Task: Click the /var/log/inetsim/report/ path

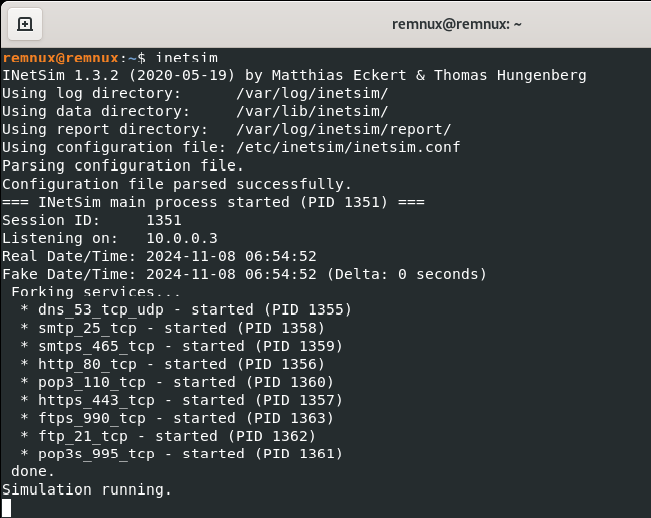Action: coord(344,130)
